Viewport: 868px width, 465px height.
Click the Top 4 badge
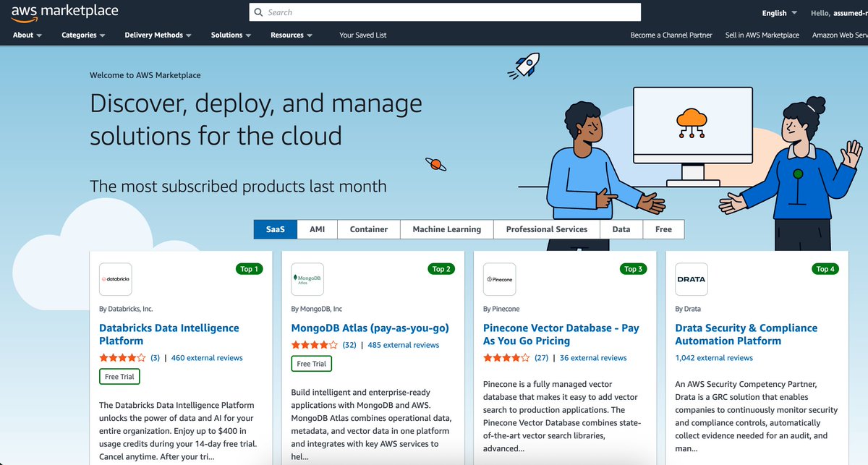[x=825, y=269]
